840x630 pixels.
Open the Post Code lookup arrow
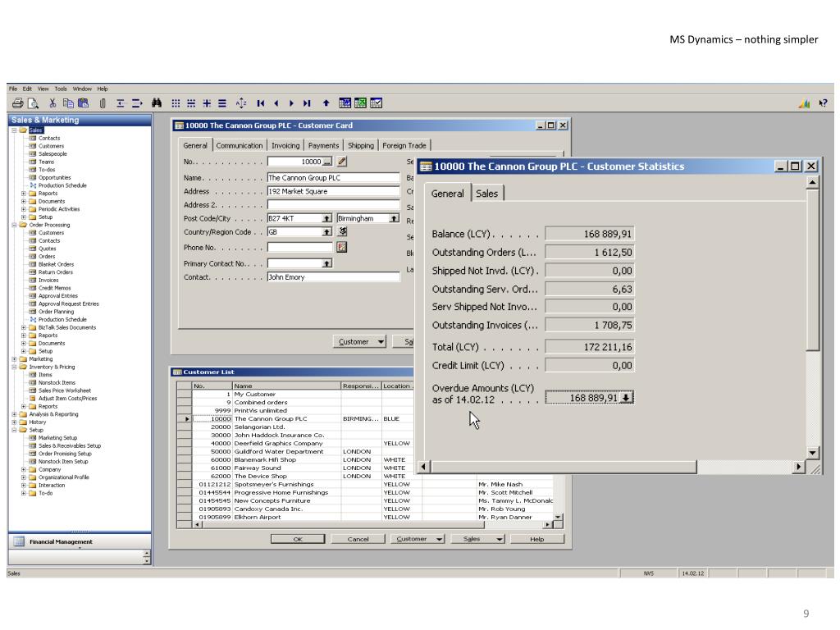(x=326, y=218)
